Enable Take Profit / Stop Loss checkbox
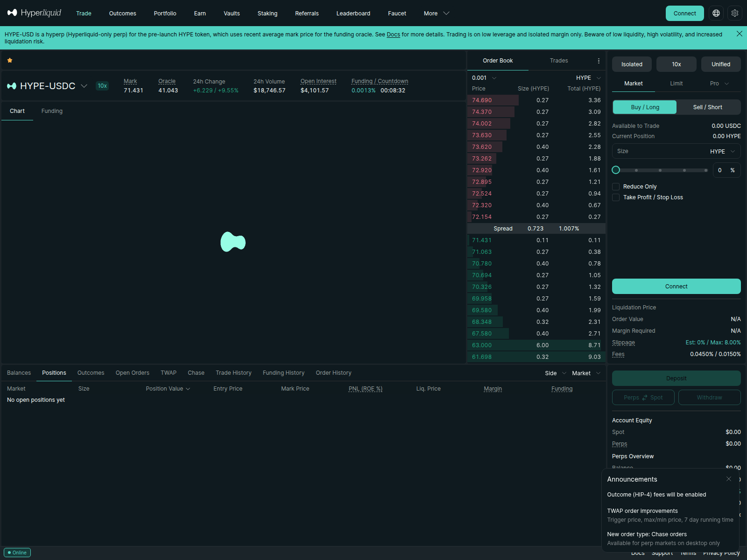Image resolution: width=747 pixels, height=560 pixels. click(x=616, y=197)
